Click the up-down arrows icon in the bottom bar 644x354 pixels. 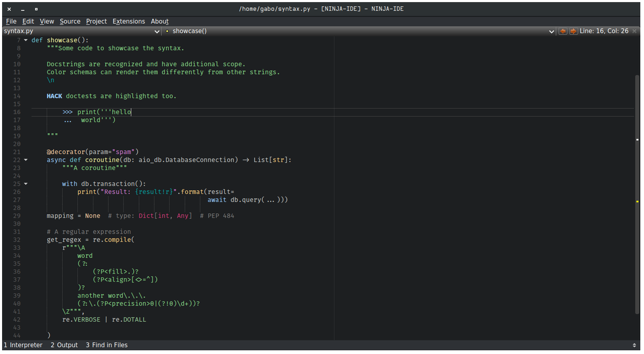pos(635,345)
